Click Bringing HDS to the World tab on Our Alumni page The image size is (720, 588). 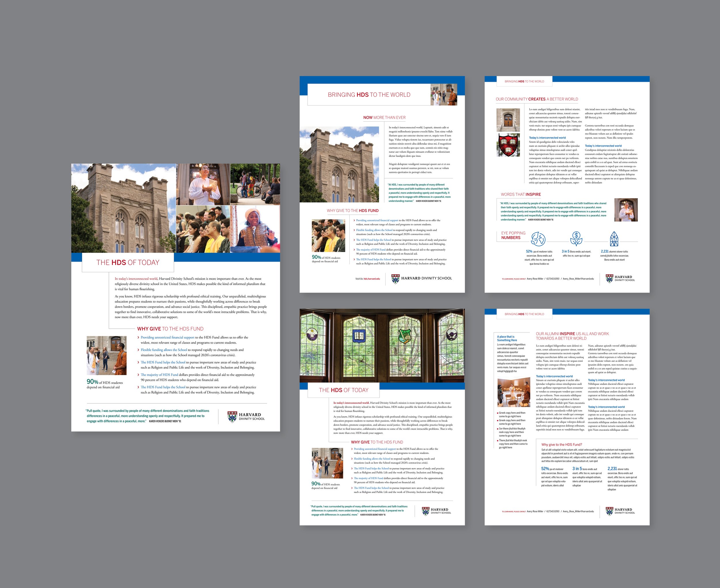524,314
